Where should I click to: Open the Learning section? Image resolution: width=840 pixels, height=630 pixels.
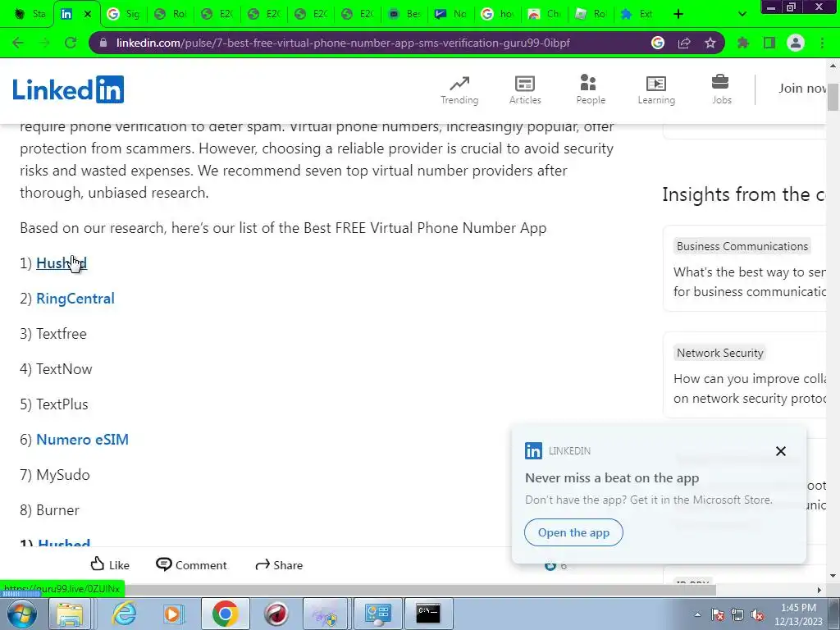point(656,90)
